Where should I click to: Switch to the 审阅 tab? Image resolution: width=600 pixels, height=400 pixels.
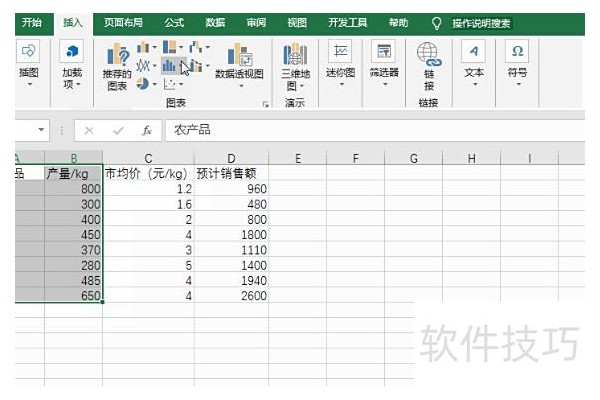pos(256,23)
